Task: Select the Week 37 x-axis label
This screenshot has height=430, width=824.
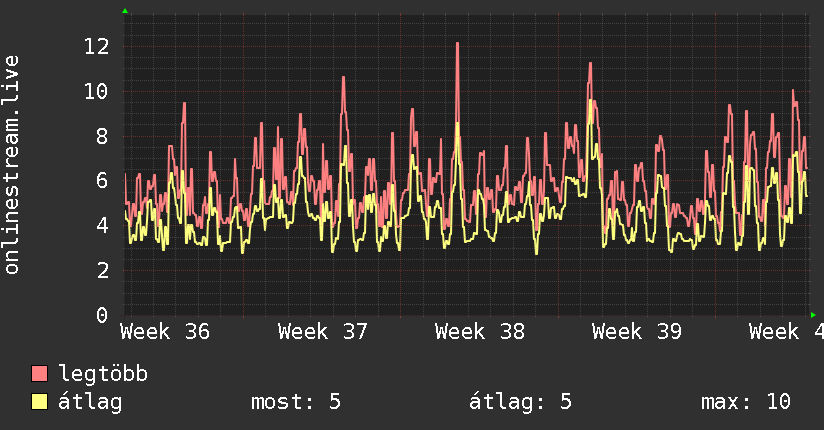Action: [x=323, y=332]
